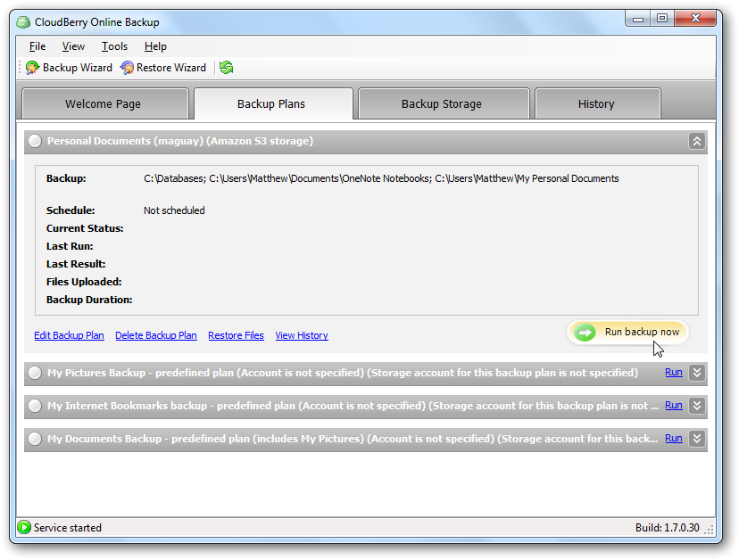Screen dimensions: 739x560
Task: Open the Help menu
Action: 155,46
